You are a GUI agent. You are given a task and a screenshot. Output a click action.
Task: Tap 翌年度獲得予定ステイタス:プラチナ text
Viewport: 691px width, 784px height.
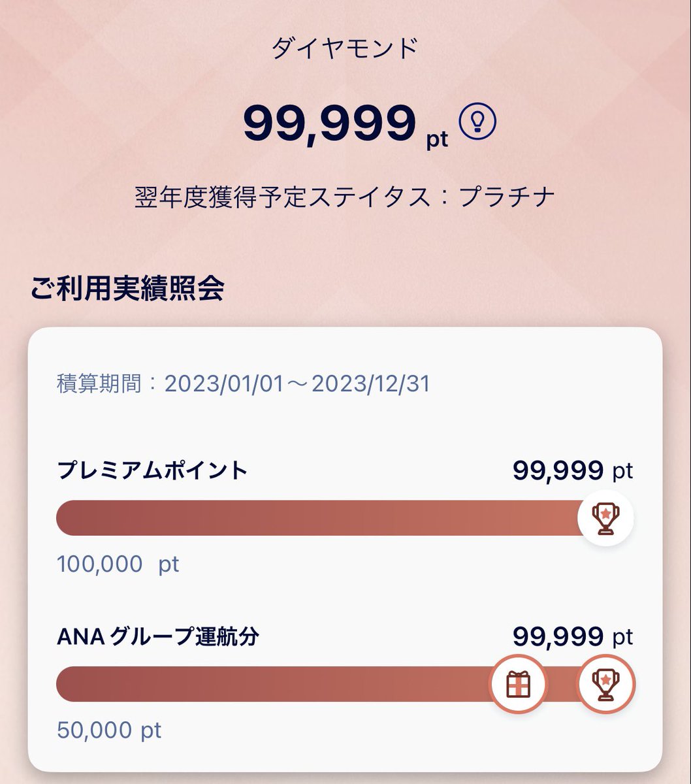[x=345, y=197]
